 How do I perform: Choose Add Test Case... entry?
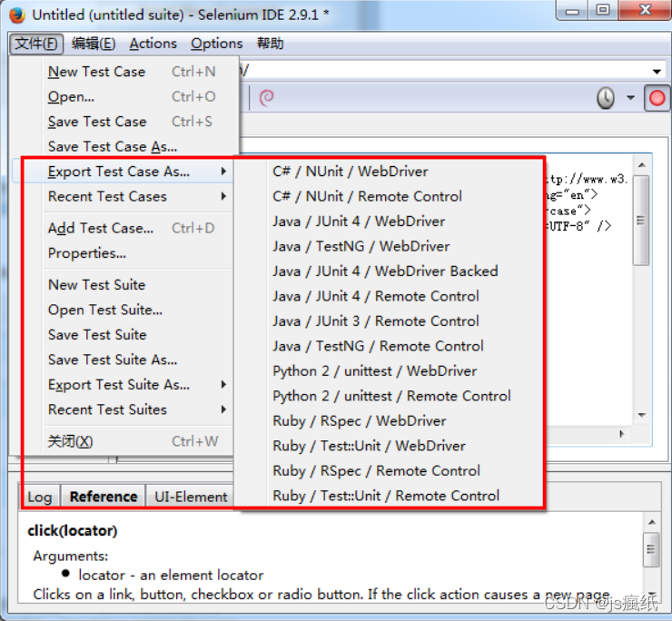(124, 228)
